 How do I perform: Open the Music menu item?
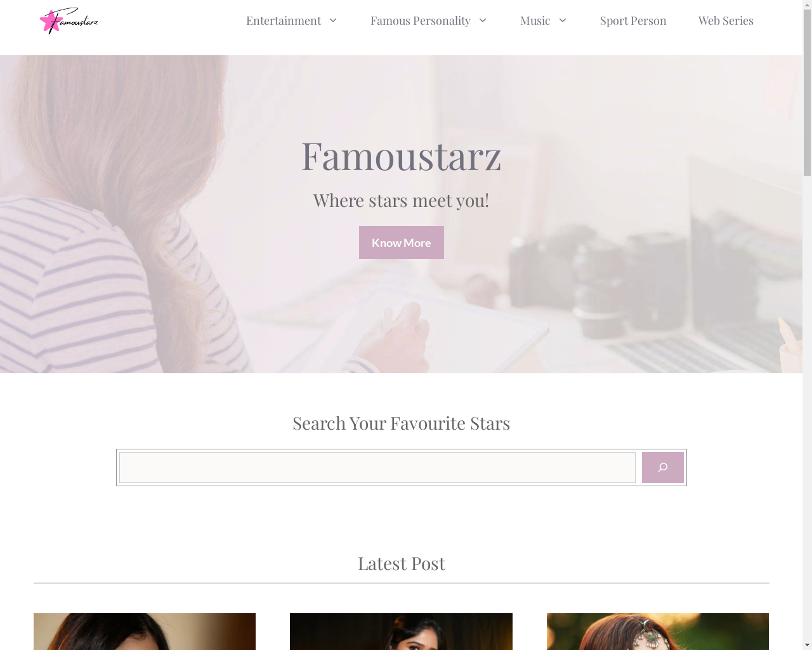(x=535, y=21)
